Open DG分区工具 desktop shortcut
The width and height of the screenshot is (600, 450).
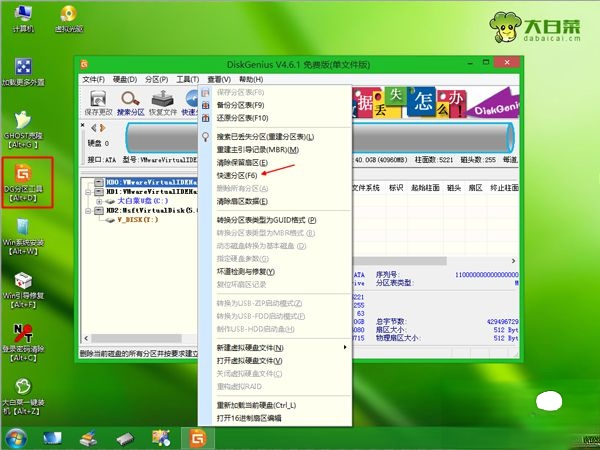(23, 183)
